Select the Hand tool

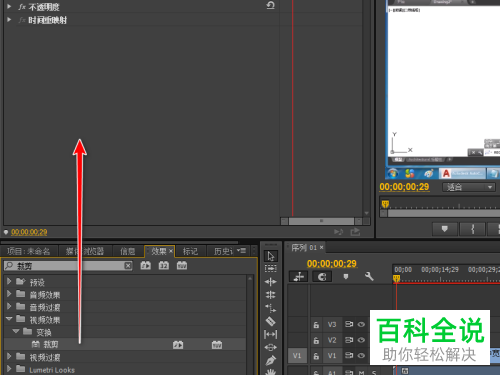click(x=270, y=372)
